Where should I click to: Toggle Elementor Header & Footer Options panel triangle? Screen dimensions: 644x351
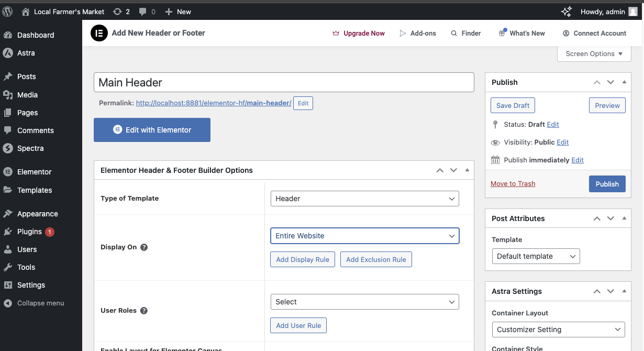pyautogui.click(x=467, y=170)
